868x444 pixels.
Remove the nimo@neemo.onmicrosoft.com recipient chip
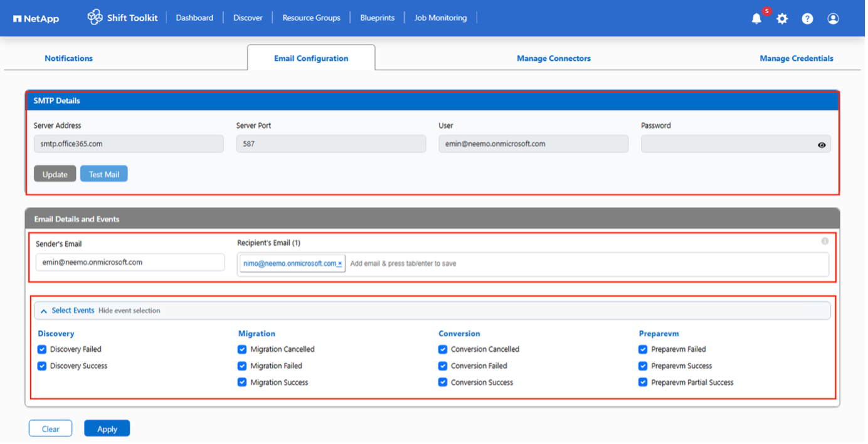click(x=339, y=263)
